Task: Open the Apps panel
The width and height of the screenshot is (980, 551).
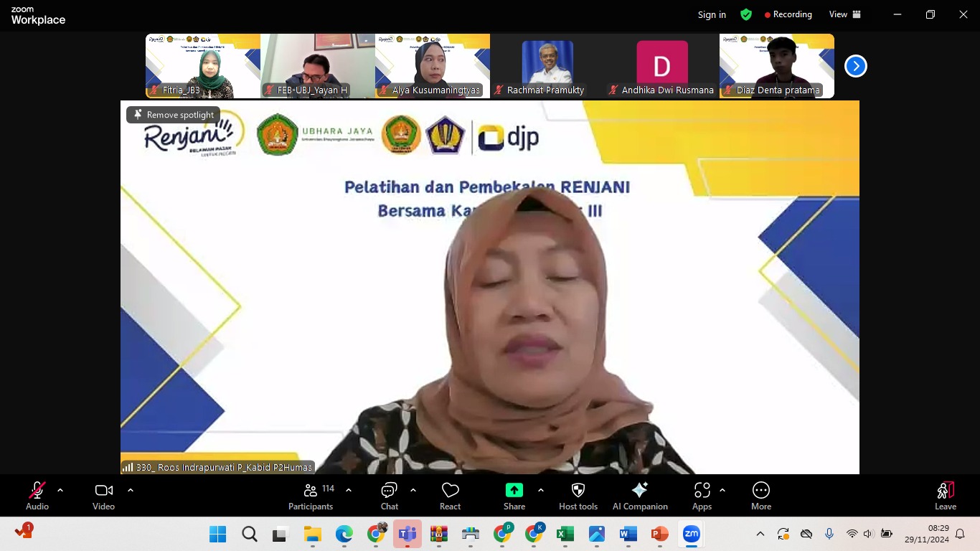Action: pyautogui.click(x=702, y=496)
